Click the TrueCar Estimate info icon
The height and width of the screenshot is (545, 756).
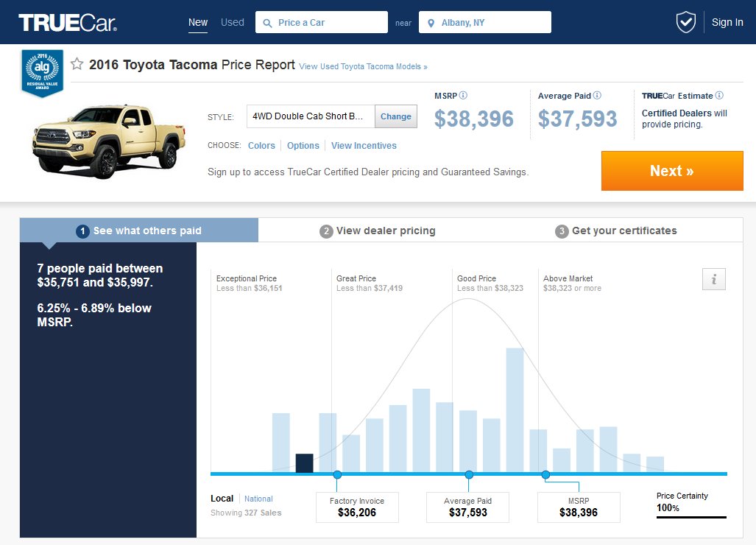[x=719, y=96]
